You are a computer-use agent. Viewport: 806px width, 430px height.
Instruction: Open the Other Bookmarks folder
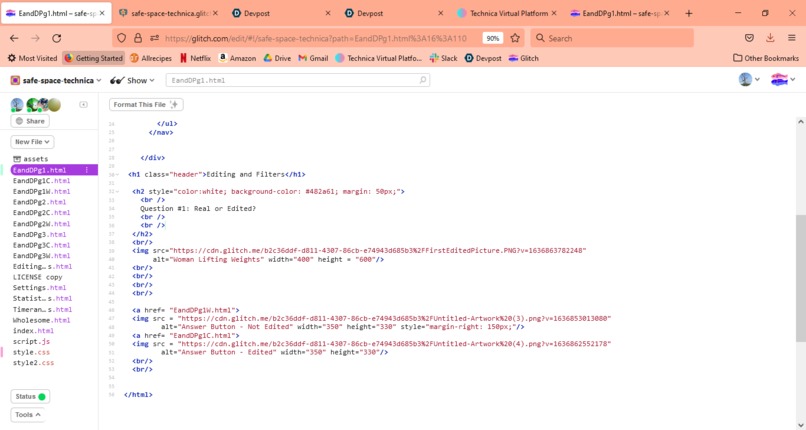[x=766, y=58]
